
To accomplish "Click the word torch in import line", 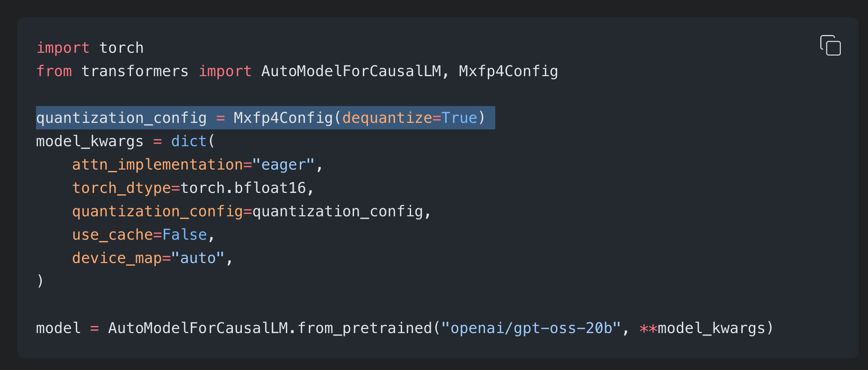I will pyautogui.click(x=122, y=48).
